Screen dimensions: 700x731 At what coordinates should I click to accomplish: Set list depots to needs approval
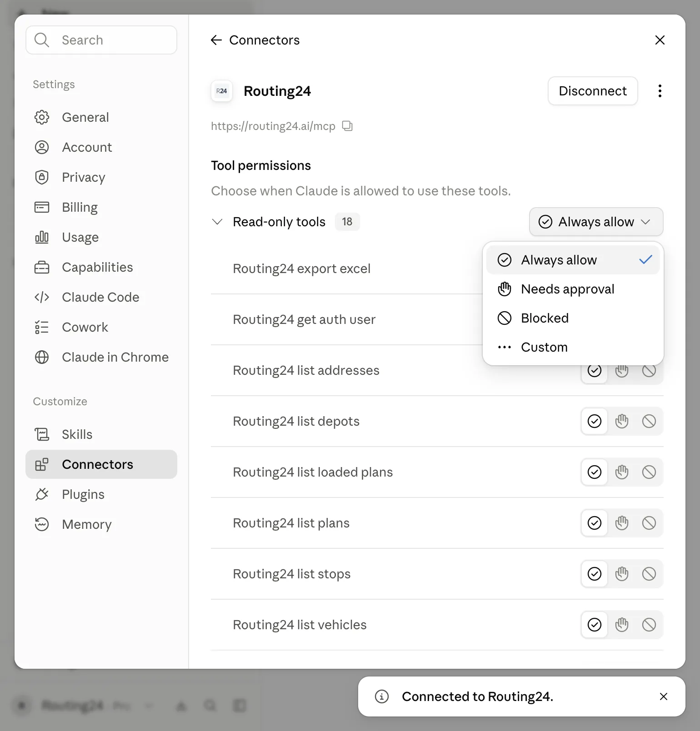pyautogui.click(x=622, y=421)
